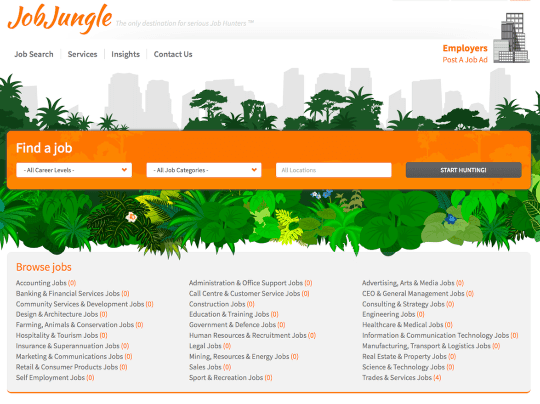Image resolution: width=540 pixels, height=404 pixels.
Task: Open the Job Search menu
Action: click(34, 54)
